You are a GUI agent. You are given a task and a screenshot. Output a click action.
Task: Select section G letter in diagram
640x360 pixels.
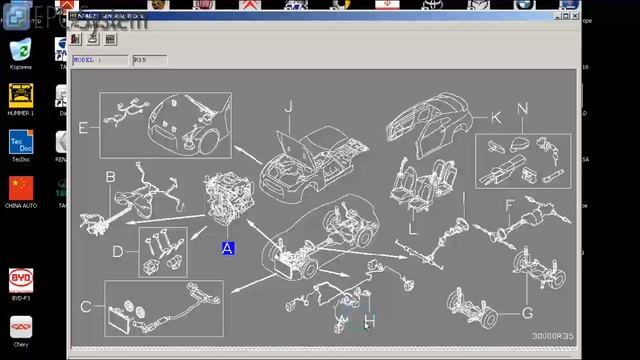point(527,313)
